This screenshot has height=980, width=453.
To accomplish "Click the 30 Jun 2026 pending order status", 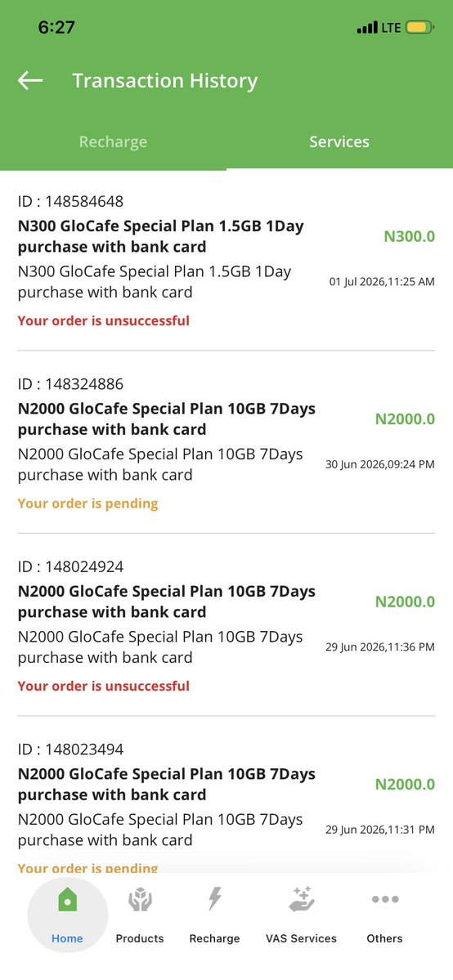I will click(x=87, y=503).
